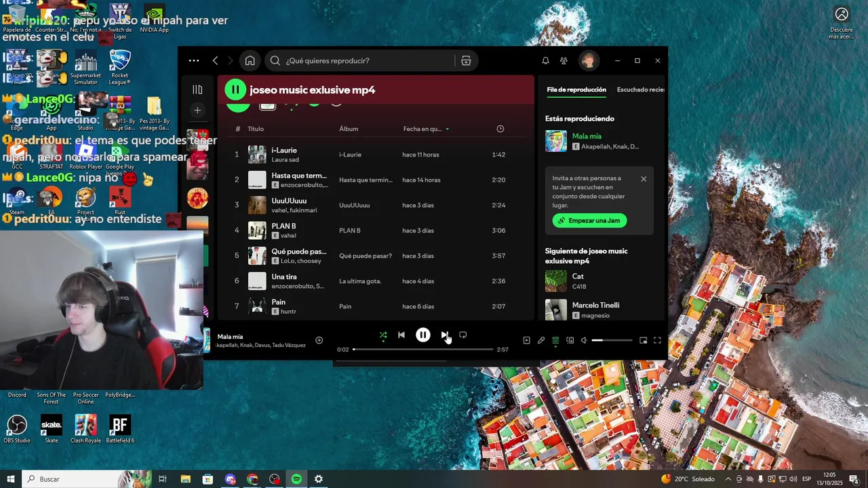Select the PLAN B track
The height and width of the screenshot is (488, 868).
376,230
